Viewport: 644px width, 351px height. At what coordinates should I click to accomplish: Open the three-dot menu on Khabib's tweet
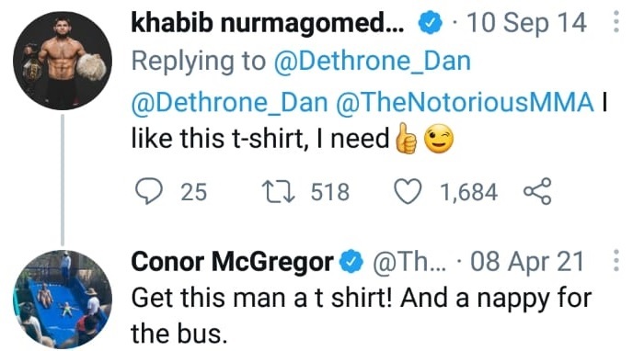tap(615, 22)
